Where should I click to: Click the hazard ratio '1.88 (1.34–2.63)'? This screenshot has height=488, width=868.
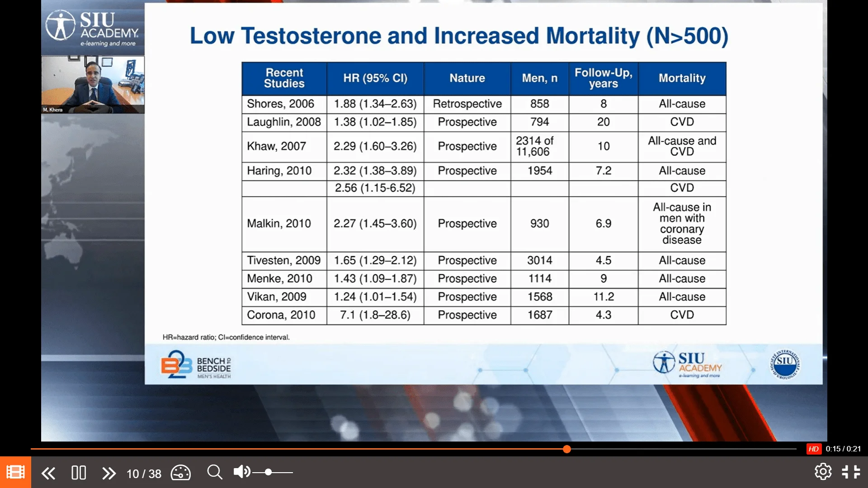tap(375, 104)
